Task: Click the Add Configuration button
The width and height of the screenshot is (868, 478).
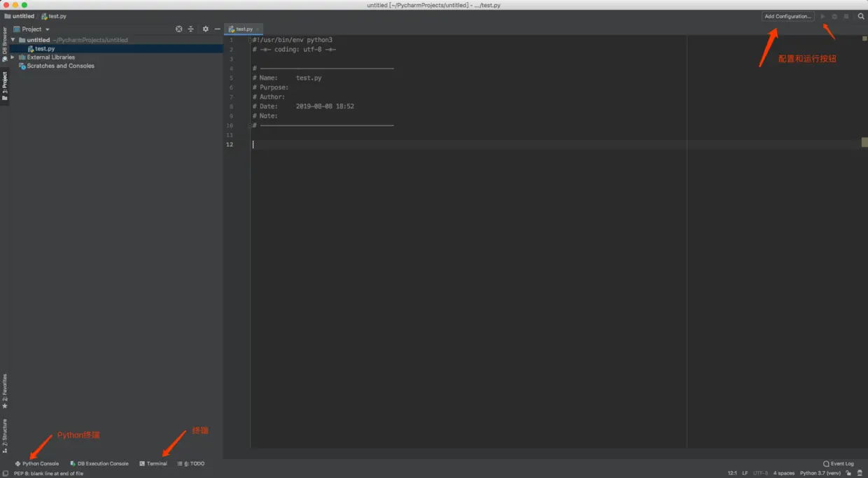Action: click(x=788, y=15)
